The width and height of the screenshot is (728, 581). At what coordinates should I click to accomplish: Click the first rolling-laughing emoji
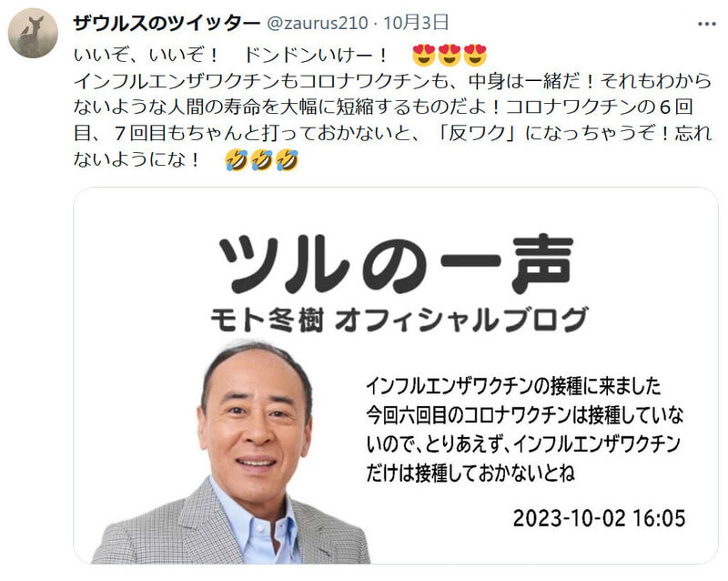pos(237,160)
